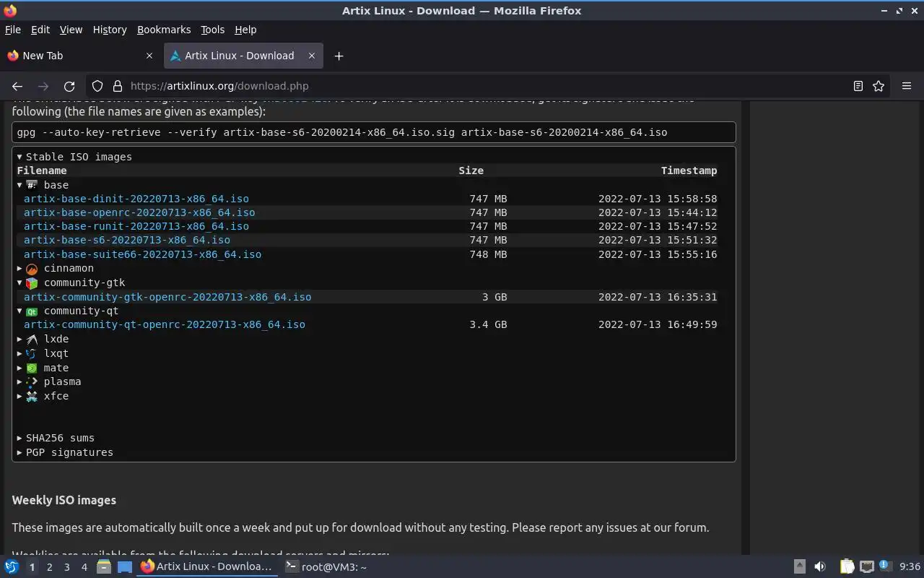Switch to virtual desktop 2
924x578 pixels.
(x=49, y=567)
